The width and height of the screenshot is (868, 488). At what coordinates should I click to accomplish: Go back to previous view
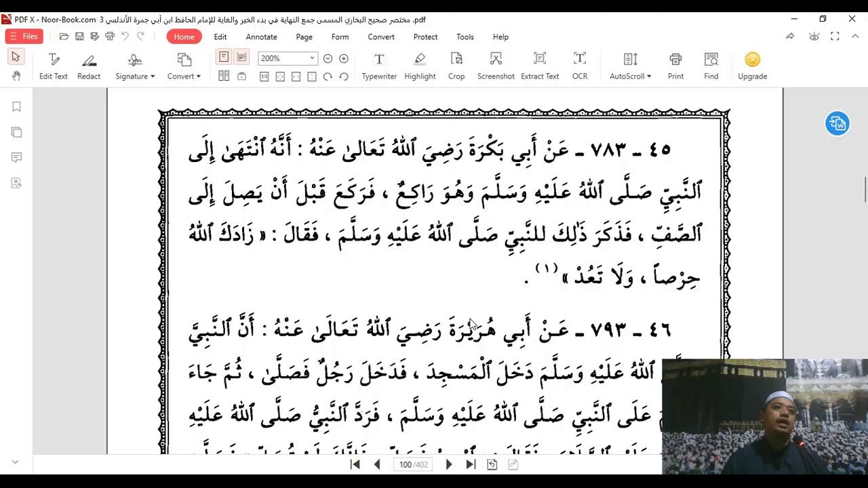coord(492,464)
